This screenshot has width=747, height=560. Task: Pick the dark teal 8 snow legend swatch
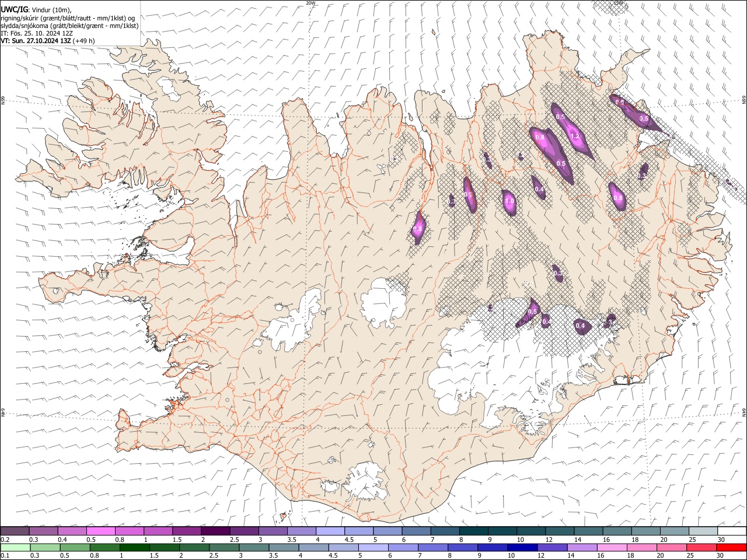(473, 531)
